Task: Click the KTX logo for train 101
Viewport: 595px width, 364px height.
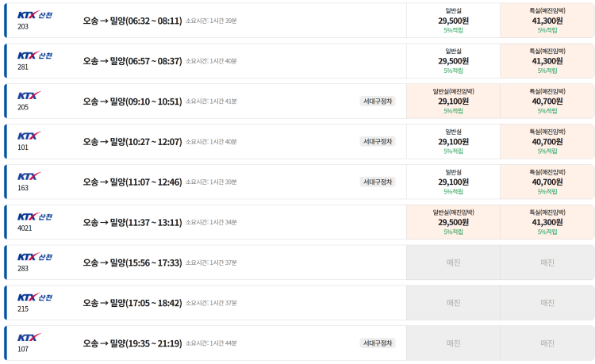Action: coord(29,136)
